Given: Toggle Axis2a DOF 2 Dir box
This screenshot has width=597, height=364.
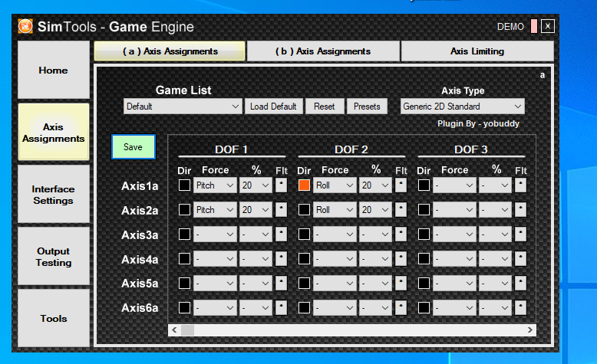Looking at the screenshot, I should coord(304,209).
